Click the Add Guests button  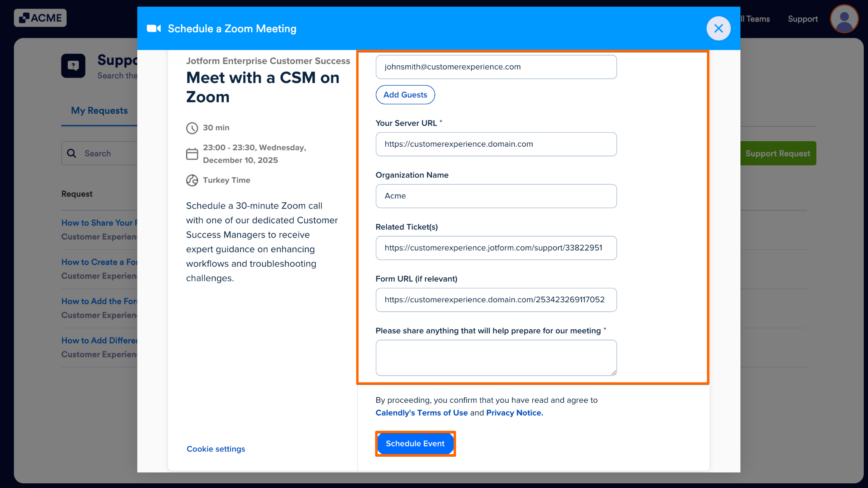[405, 95]
